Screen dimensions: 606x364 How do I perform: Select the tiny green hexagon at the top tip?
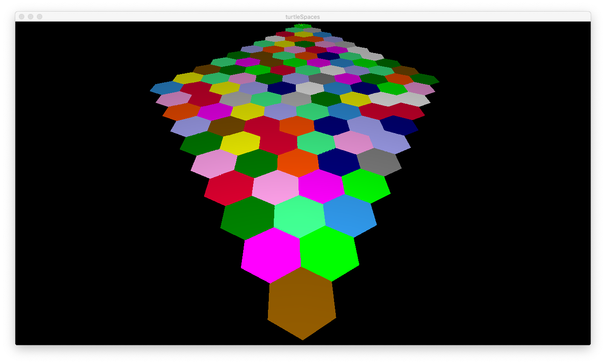click(303, 26)
